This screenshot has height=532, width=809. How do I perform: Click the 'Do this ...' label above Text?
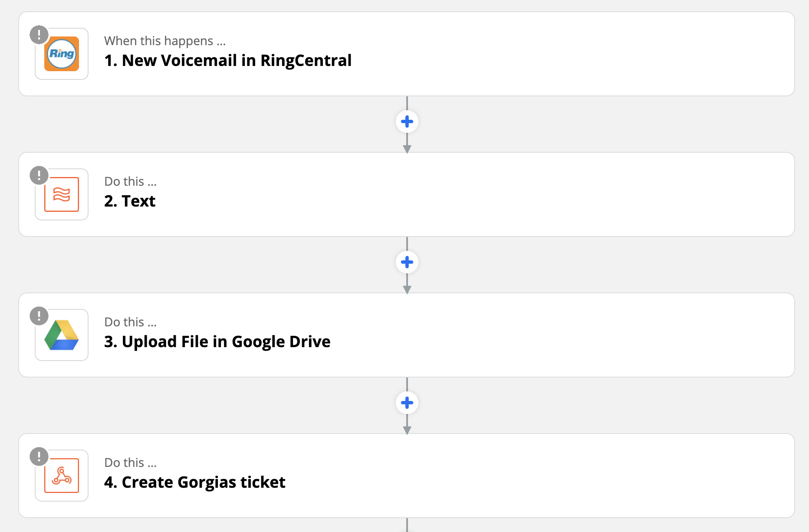pos(131,181)
